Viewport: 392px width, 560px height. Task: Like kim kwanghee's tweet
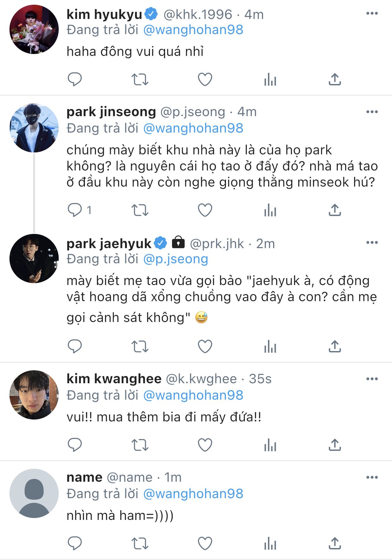[205, 445]
